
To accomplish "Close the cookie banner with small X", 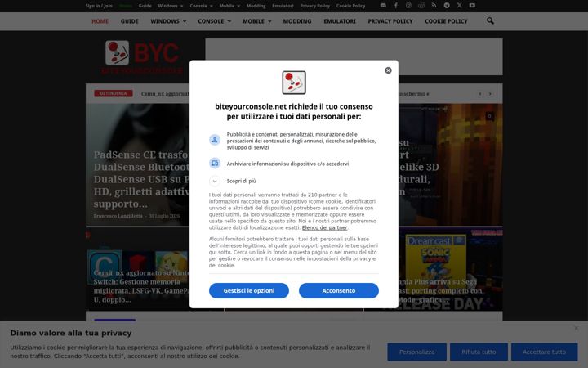I will pyautogui.click(x=577, y=328).
